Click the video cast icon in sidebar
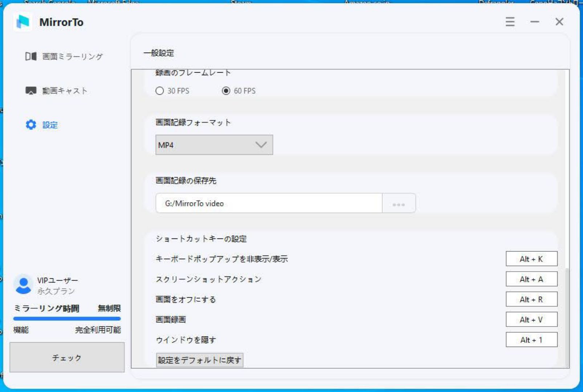Viewport: 583px width, 392px height. (x=31, y=90)
